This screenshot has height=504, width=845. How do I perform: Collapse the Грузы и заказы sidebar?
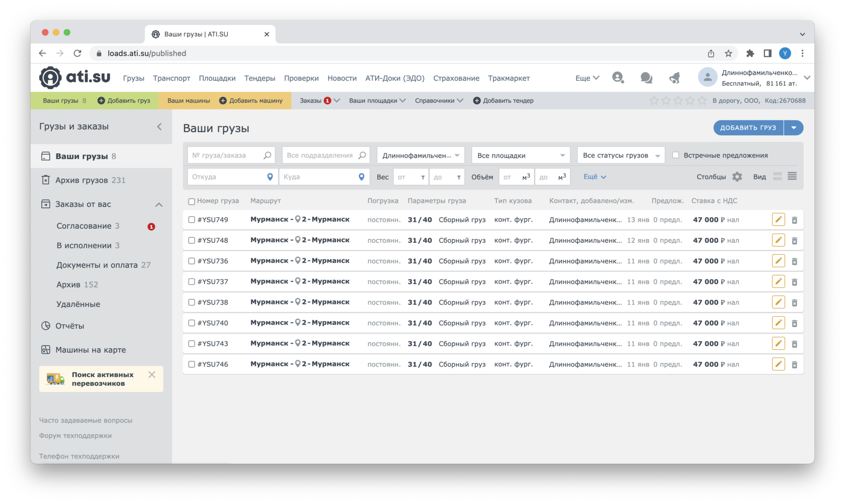[x=159, y=127]
